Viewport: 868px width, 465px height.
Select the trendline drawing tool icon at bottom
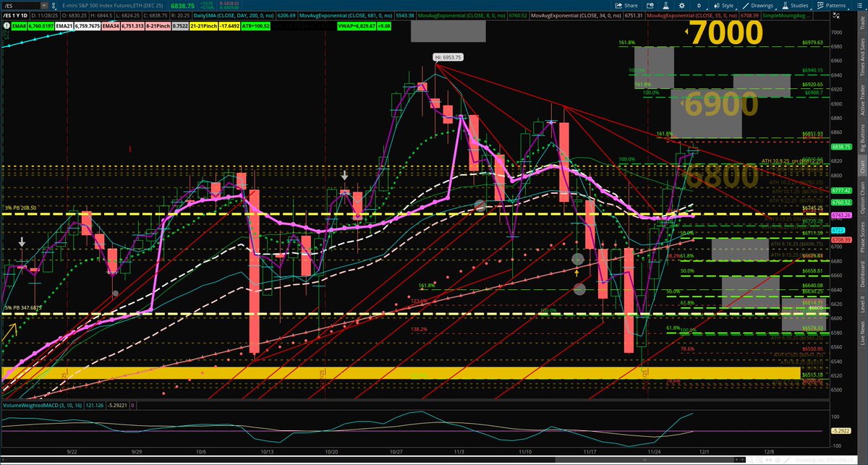tap(787, 460)
